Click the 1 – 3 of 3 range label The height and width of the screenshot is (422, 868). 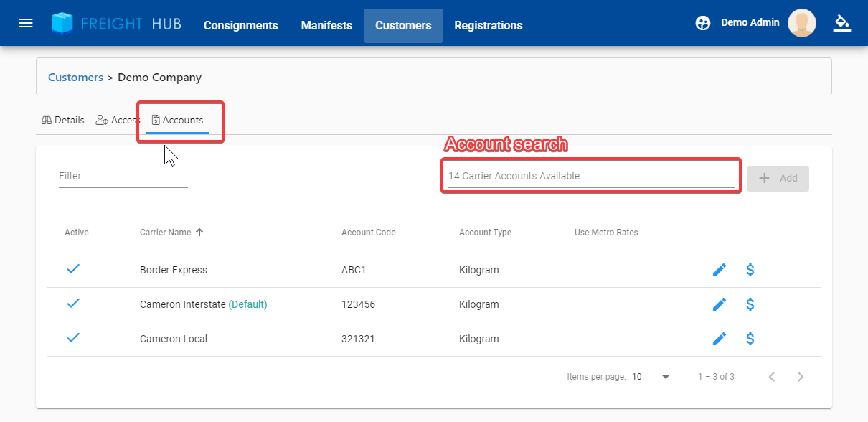pyautogui.click(x=716, y=377)
